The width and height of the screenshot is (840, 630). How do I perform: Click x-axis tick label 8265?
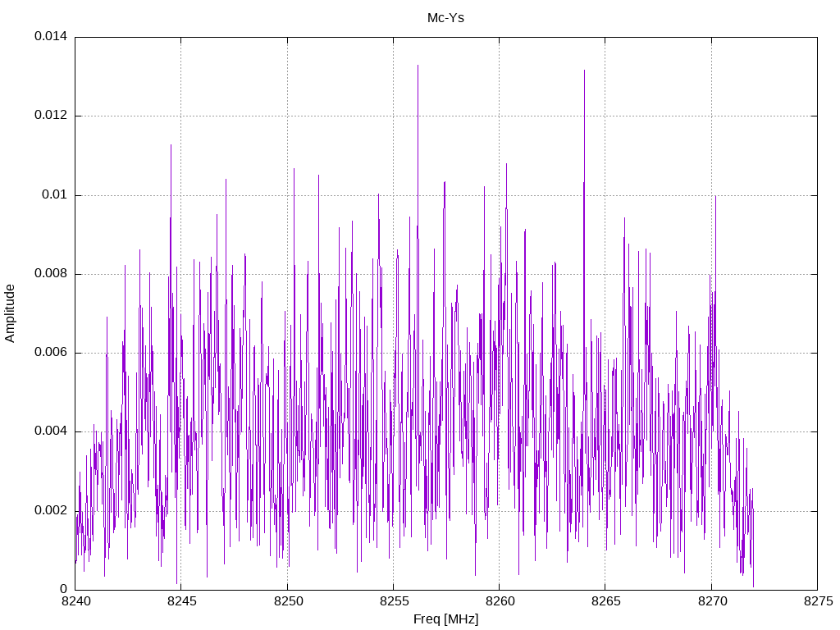tap(606, 601)
